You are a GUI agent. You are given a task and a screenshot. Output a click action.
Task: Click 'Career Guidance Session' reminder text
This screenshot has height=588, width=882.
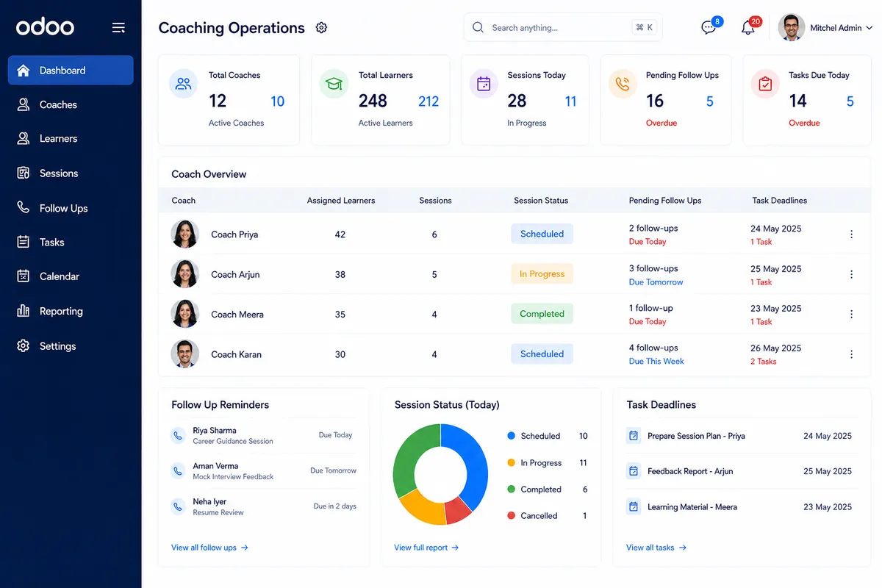233,442
